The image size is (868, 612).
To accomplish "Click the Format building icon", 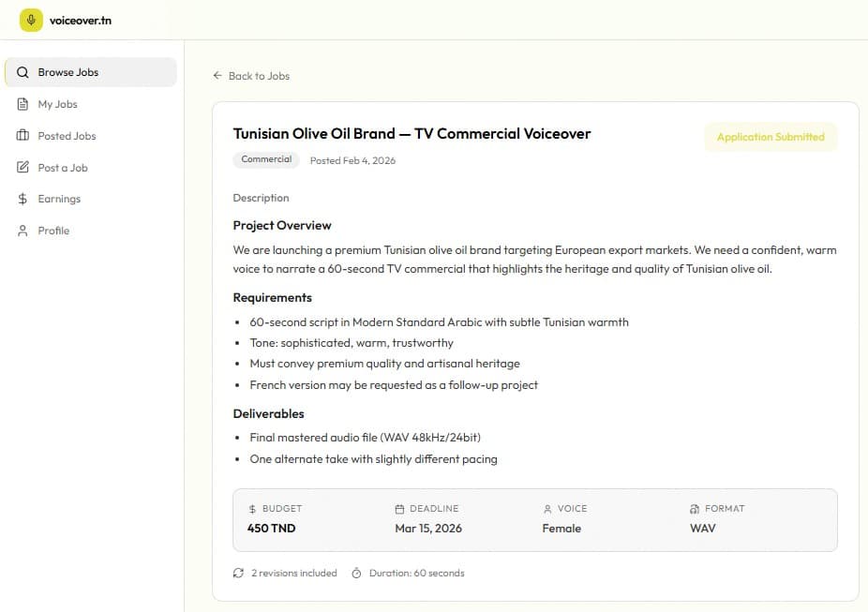I will pos(694,509).
